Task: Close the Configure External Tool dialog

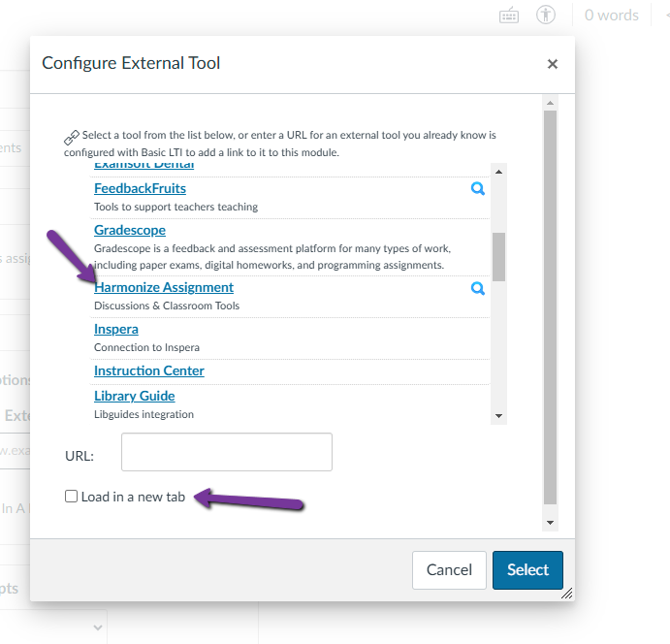Action: tap(553, 64)
